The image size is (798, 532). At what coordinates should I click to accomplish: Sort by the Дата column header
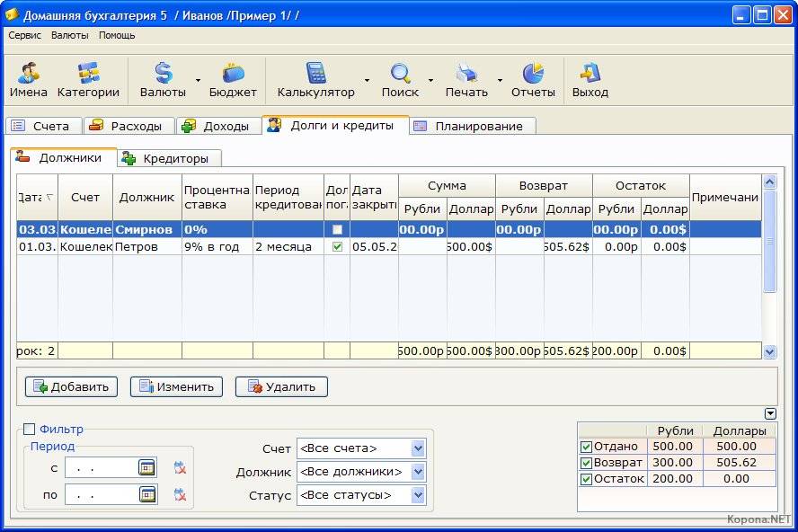(37, 197)
